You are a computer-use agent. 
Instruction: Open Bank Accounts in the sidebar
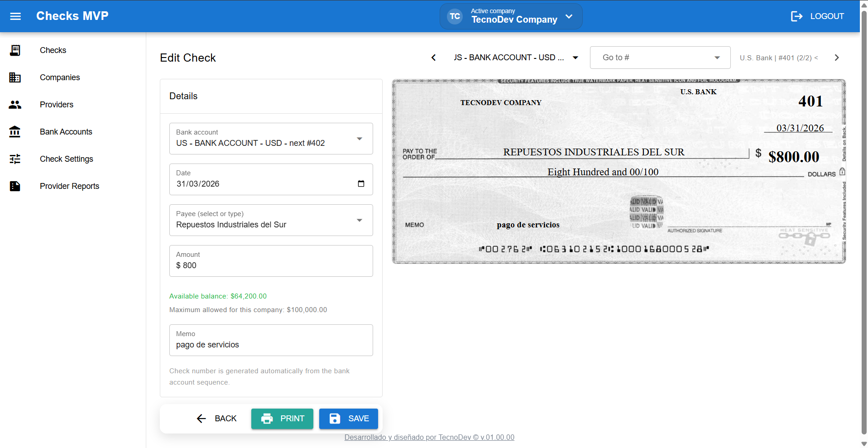[66, 132]
